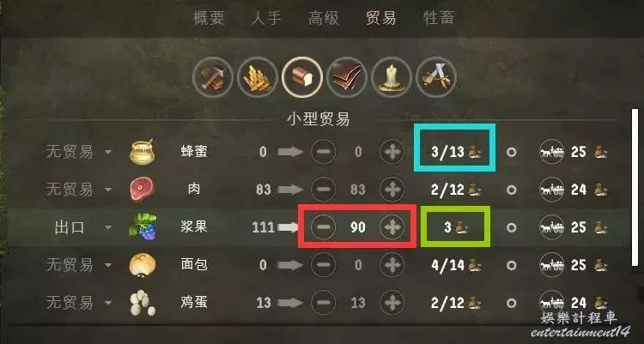Select the wheat crops category icon
Viewport: 644px width, 344px height.
(x=257, y=77)
